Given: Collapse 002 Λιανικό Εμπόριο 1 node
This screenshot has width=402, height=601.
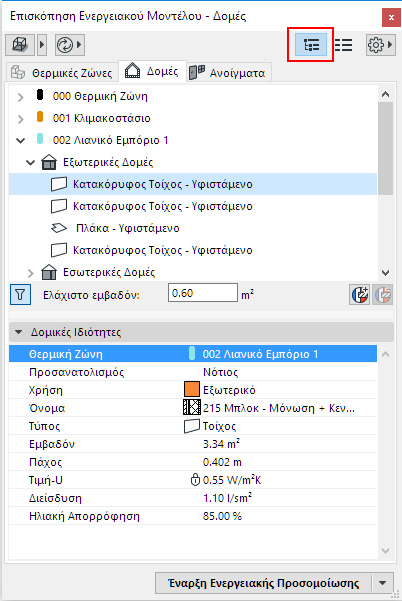Looking at the screenshot, I should point(21,141).
